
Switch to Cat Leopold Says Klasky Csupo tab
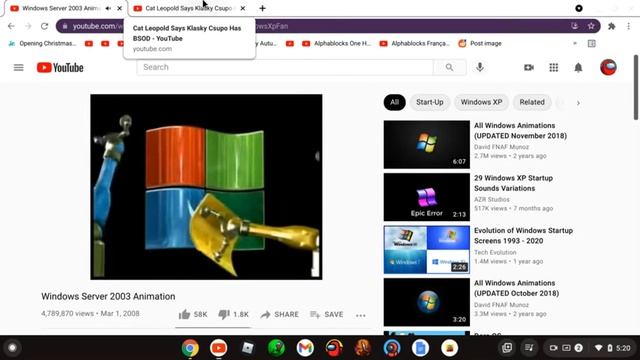tap(189, 8)
